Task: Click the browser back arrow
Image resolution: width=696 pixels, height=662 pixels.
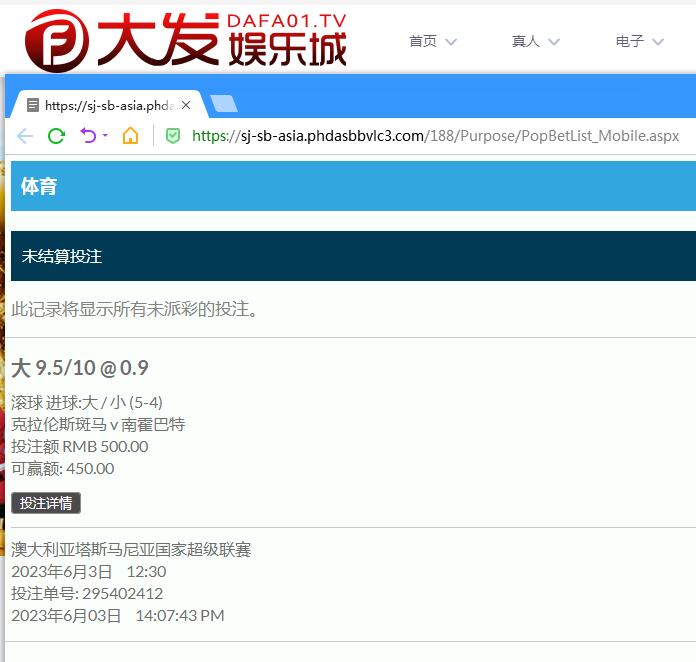Action: (x=25, y=136)
